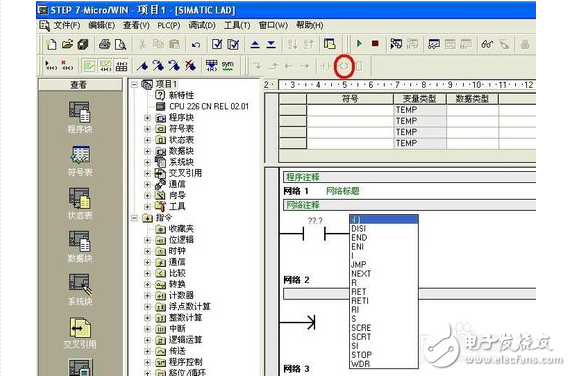The width and height of the screenshot is (571, 376).
Task: Click the Insert Coil icon in instruction toolbar
Action: pyautogui.click(x=344, y=66)
